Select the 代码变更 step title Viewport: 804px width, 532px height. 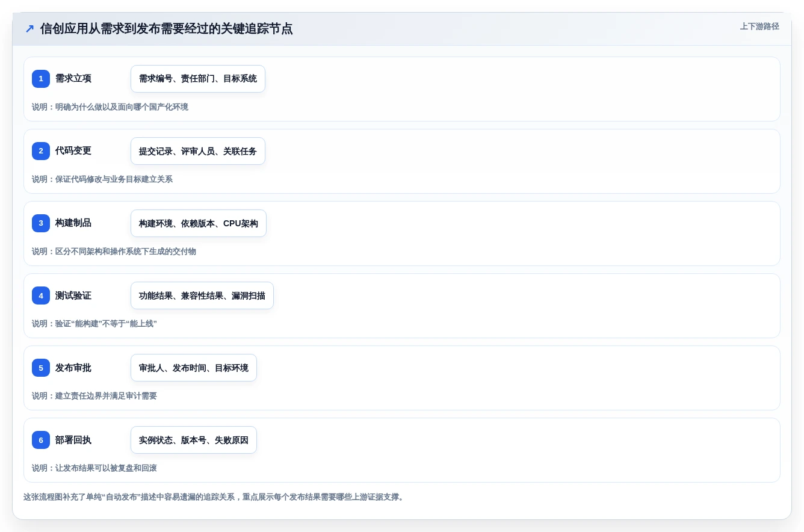coord(73,151)
